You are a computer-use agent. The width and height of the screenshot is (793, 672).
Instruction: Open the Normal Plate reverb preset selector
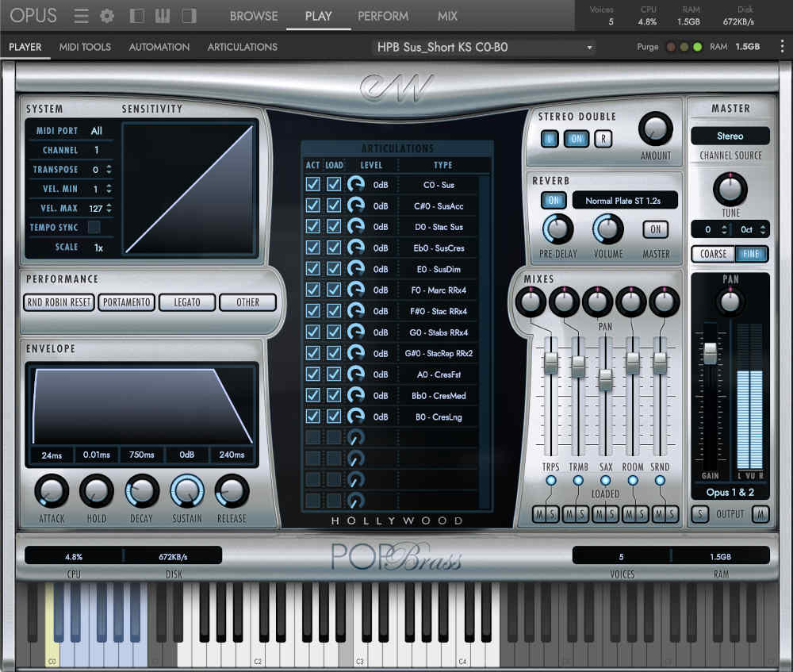click(626, 201)
